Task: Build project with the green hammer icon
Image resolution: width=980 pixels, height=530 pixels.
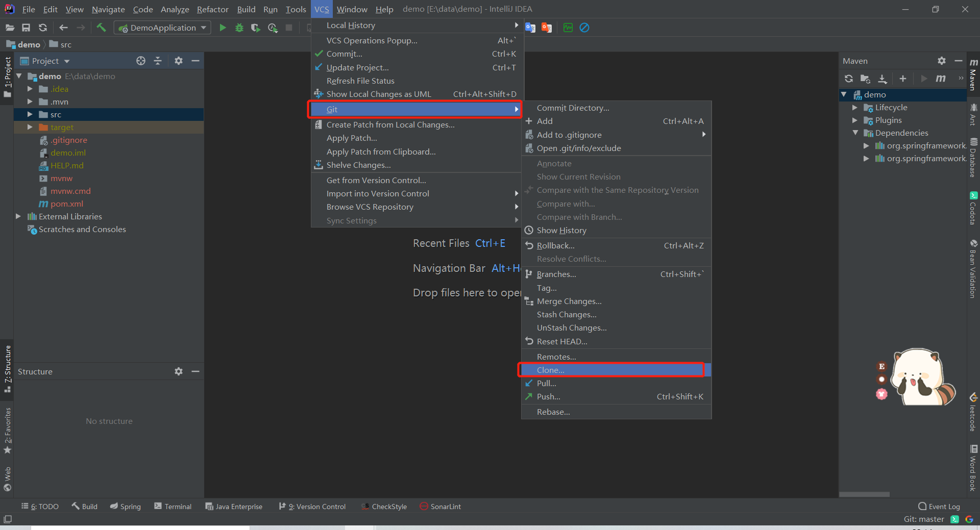Action: coord(101,28)
